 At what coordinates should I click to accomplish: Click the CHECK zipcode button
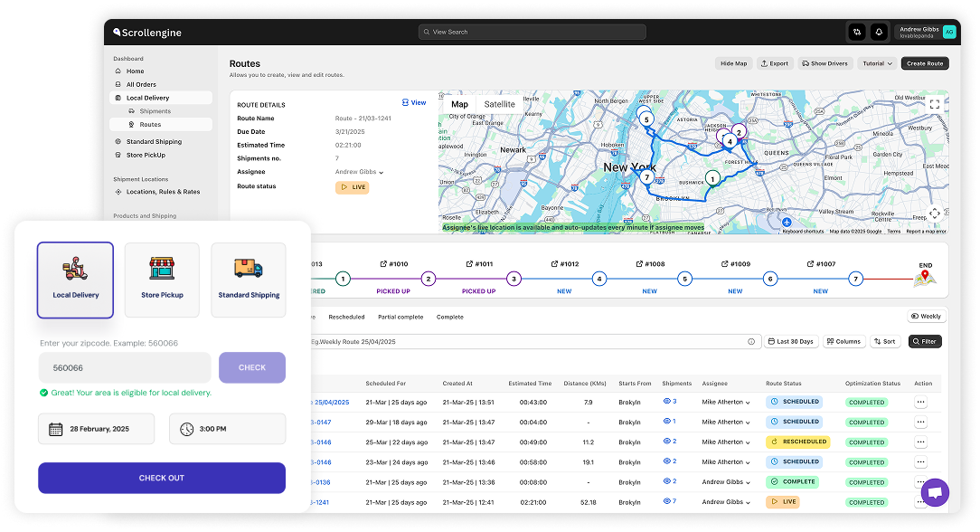(x=252, y=367)
